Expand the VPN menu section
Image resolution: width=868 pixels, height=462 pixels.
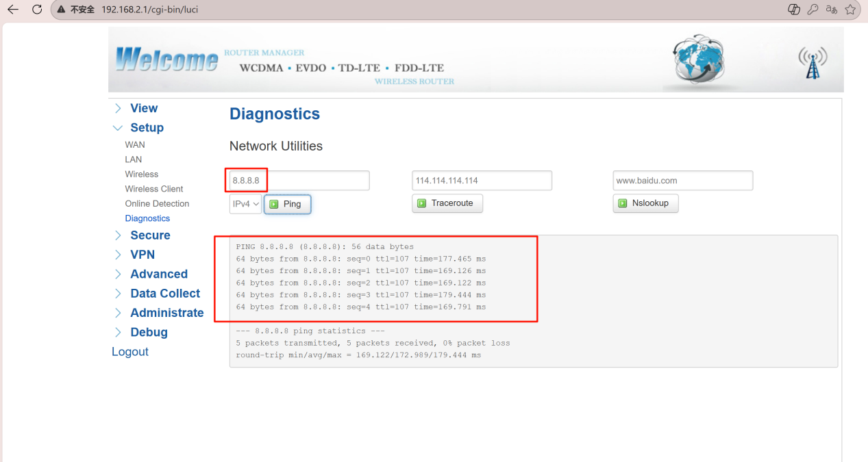pos(142,255)
